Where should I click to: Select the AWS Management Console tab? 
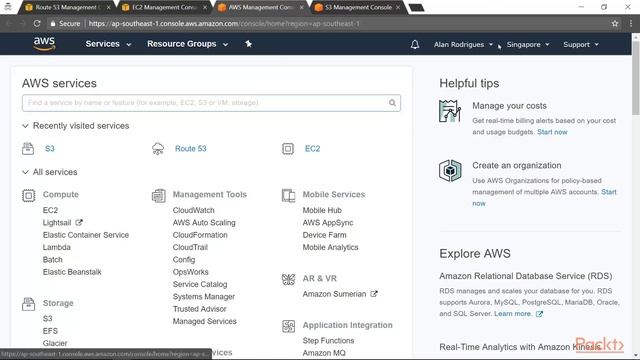259,7
